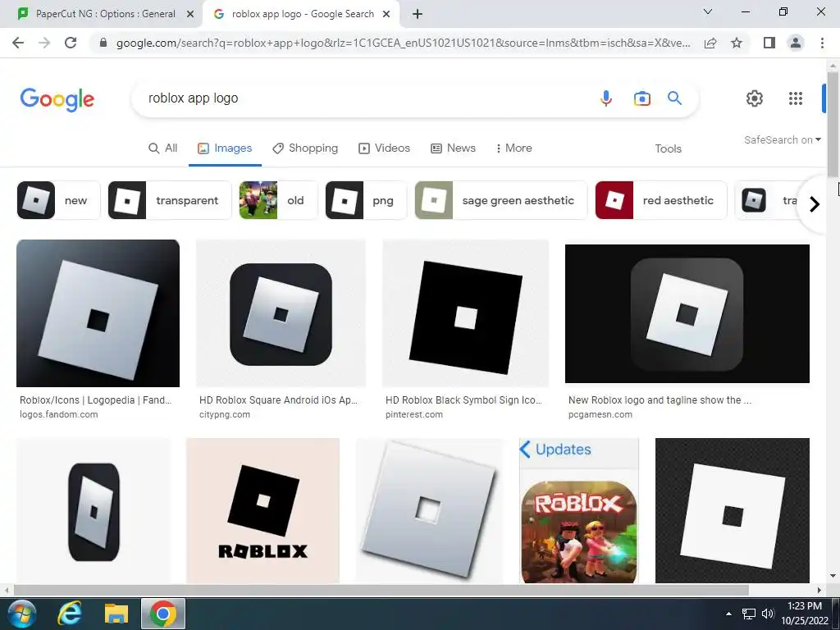Open logos.fandom.com Roblox image thumbnail
This screenshot has height=630, width=840.
pyautogui.click(x=98, y=313)
